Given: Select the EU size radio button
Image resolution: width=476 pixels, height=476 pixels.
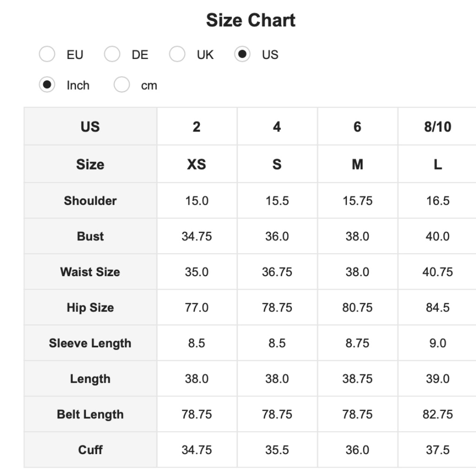Looking at the screenshot, I should point(47,54).
